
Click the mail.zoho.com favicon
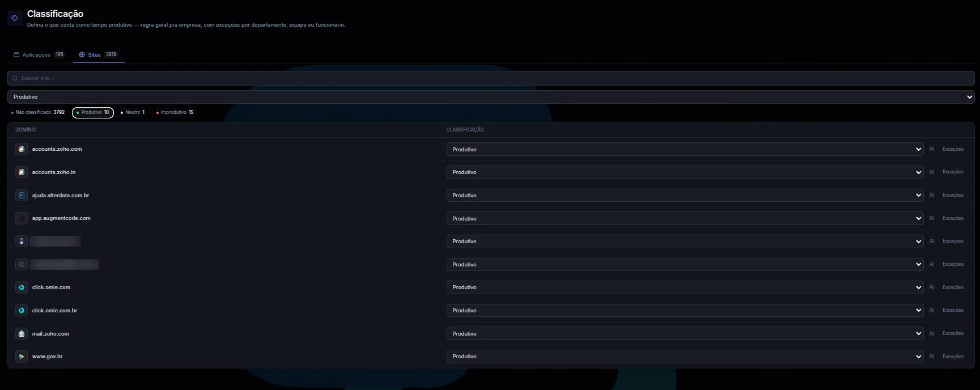click(22, 334)
